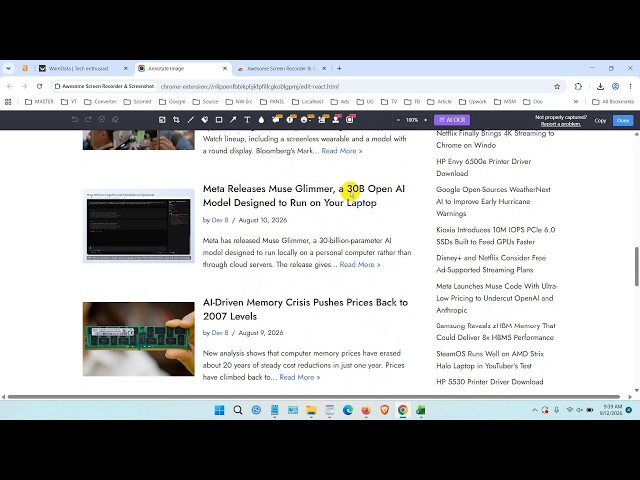The image size is (640, 480).
Task: Click author Dev B on August 10 article
Action: 220,220
